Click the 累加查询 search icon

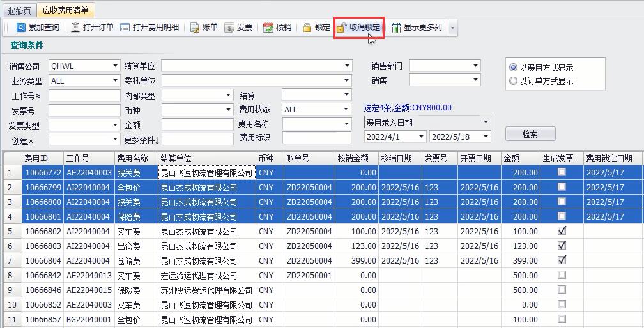(20, 27)
